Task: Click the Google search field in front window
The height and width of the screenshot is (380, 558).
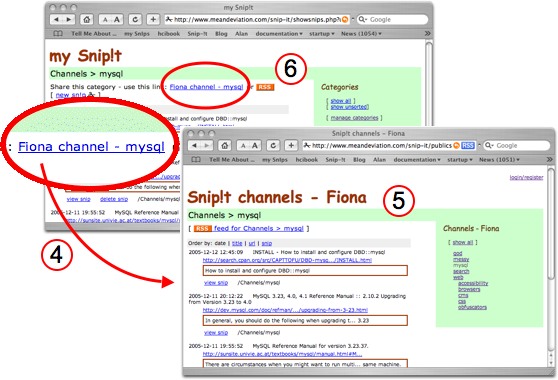Action: (x=517, y=146)
